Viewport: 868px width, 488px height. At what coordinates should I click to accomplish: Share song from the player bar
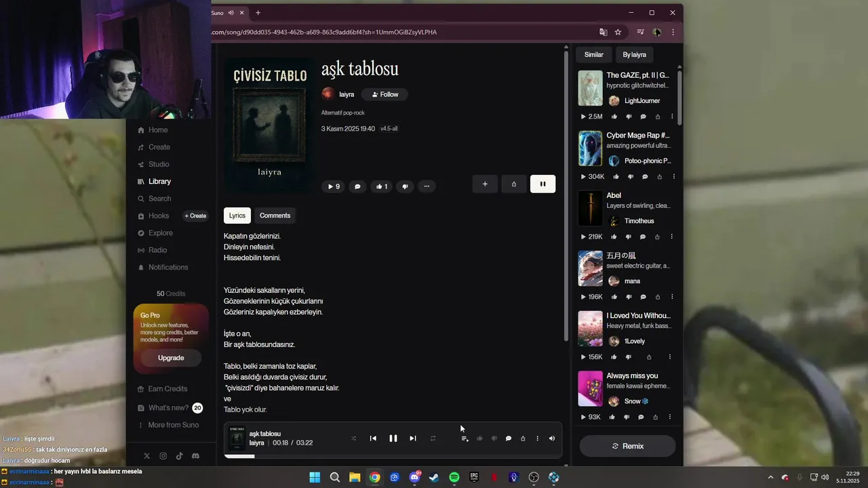(523, 439)
